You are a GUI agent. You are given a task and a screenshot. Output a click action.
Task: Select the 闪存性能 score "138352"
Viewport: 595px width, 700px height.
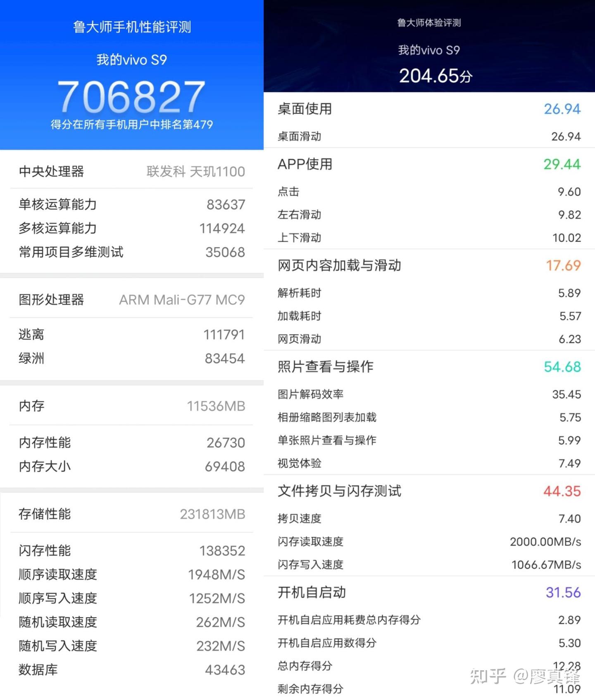point(222,551)
